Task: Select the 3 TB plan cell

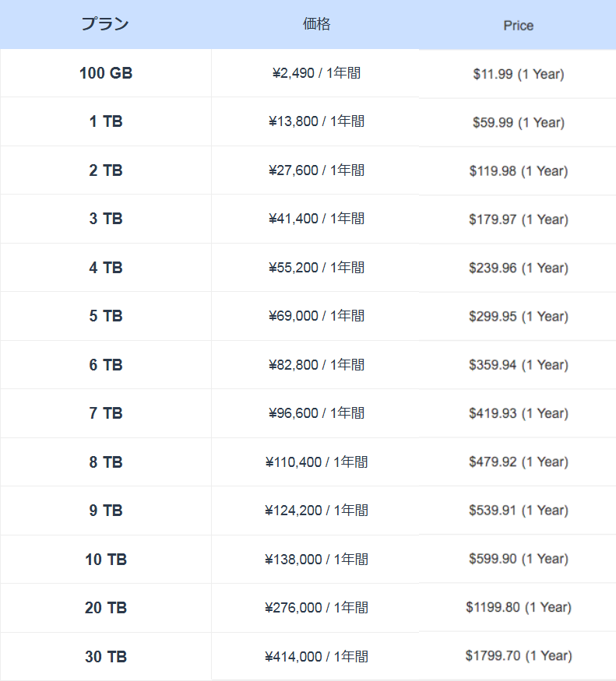Action: [x=106, y=219]
